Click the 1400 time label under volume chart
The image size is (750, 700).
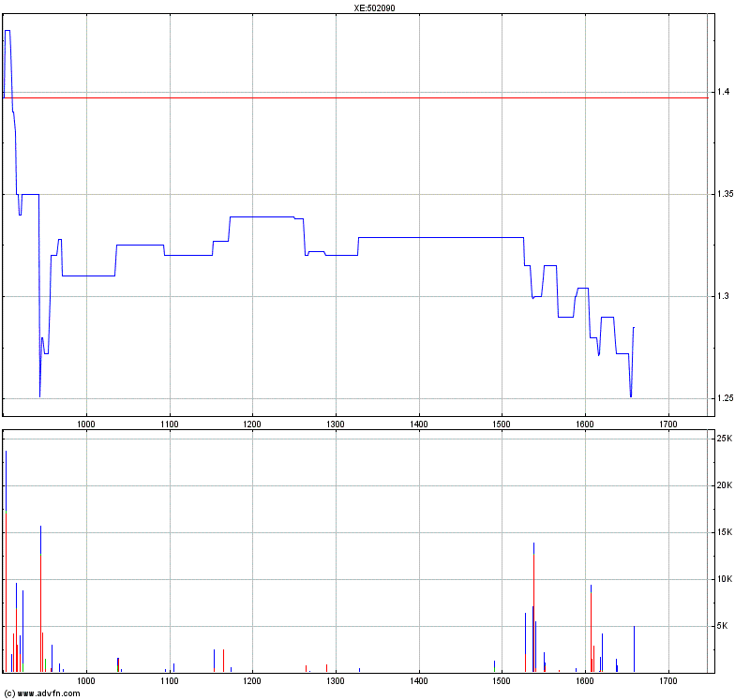(419, 680)
